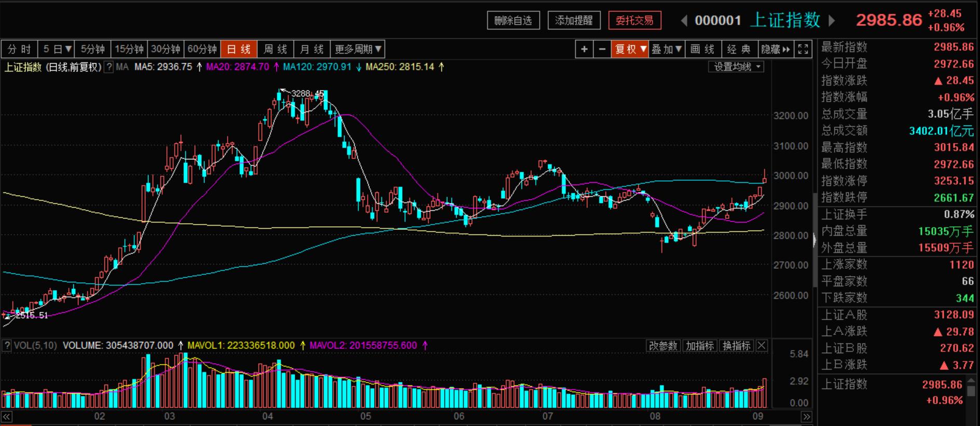Click the 今日开盘 row label
The width and height of the screenshot is (980, 426).
844,64
